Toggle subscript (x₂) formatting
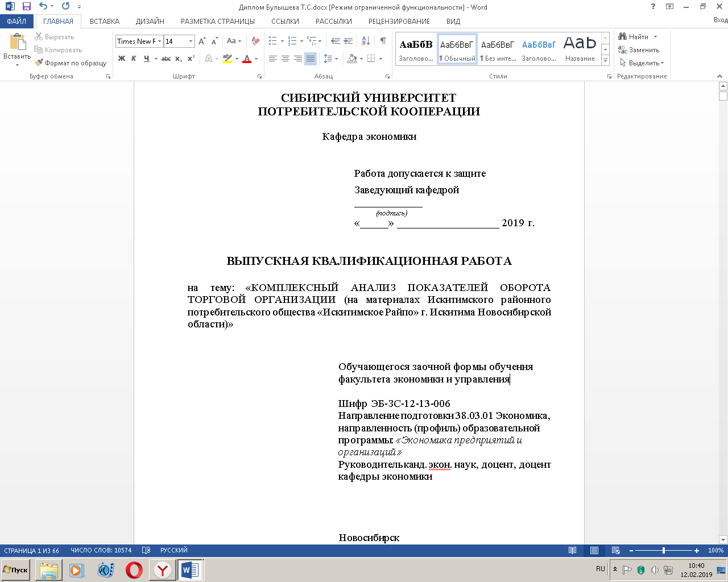This screenshot has width=728, height=582. click(179, 59)
